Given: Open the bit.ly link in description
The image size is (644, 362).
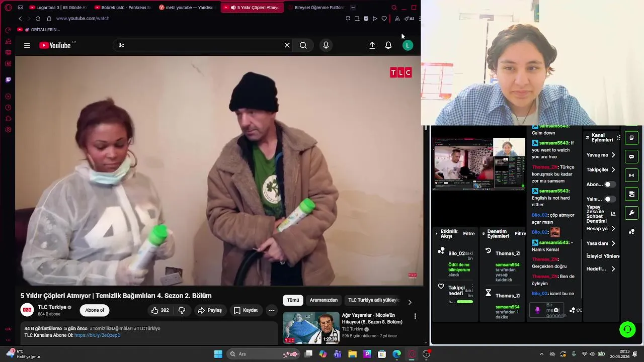Looking at the screenshot, I should click(x=97, y=335).
